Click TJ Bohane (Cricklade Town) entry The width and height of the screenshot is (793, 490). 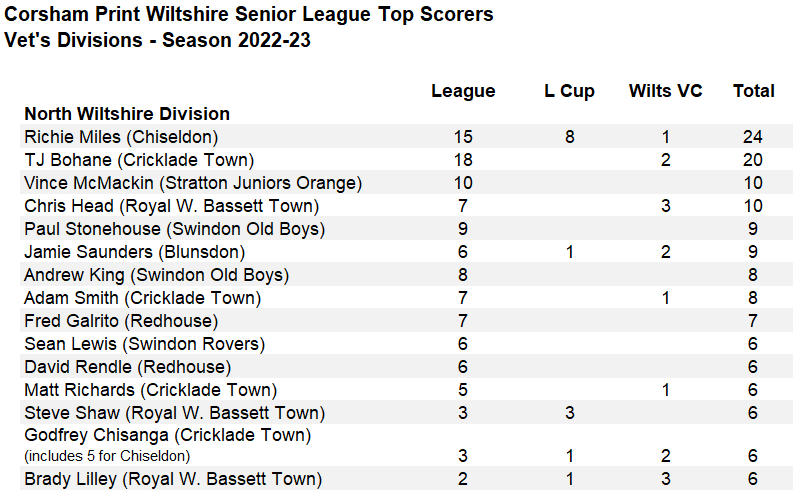coord(139,160)
